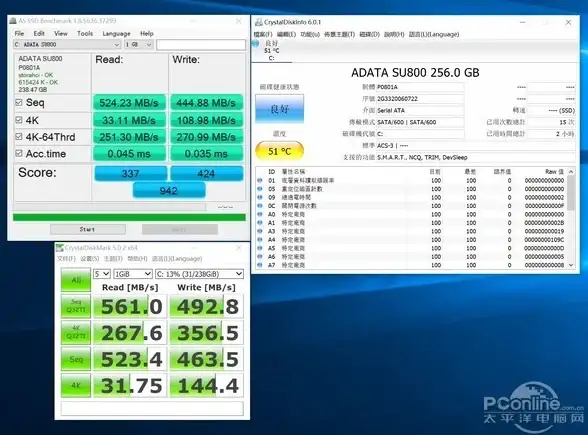The image size is (588, 435).
Task: Open the Language menu in AS SSD Benchmark
Action: coord(116,33)
